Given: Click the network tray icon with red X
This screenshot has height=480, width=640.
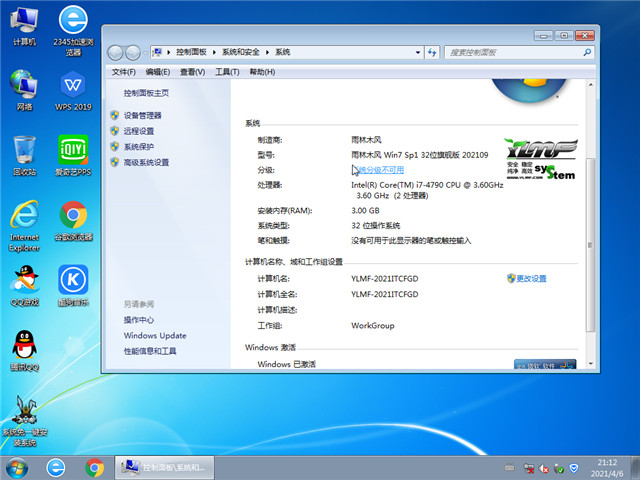Looking at the screenshot, I should (529, 468).
